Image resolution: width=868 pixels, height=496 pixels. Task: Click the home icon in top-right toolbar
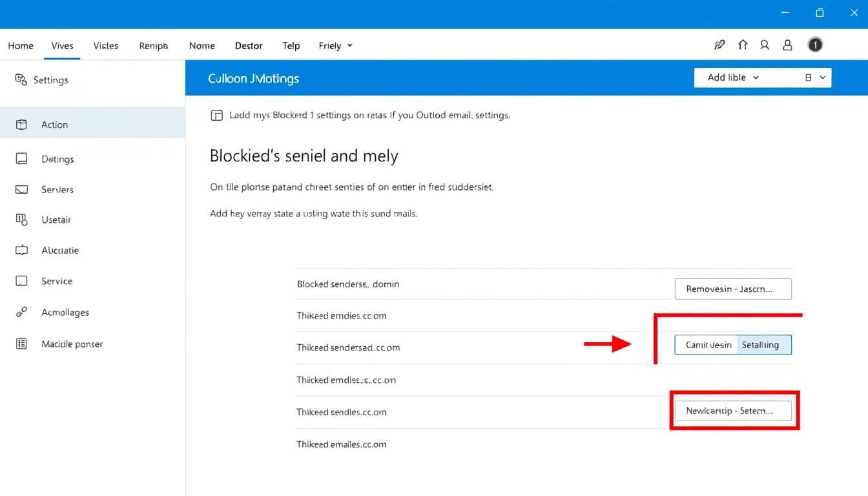(x=743, y=45)
